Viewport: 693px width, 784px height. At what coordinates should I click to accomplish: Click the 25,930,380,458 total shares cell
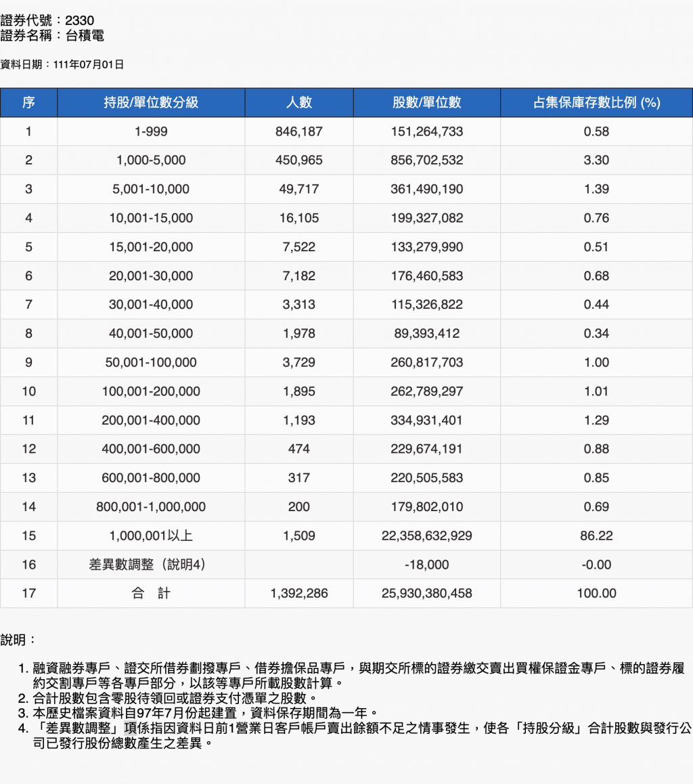click(426, 594)
